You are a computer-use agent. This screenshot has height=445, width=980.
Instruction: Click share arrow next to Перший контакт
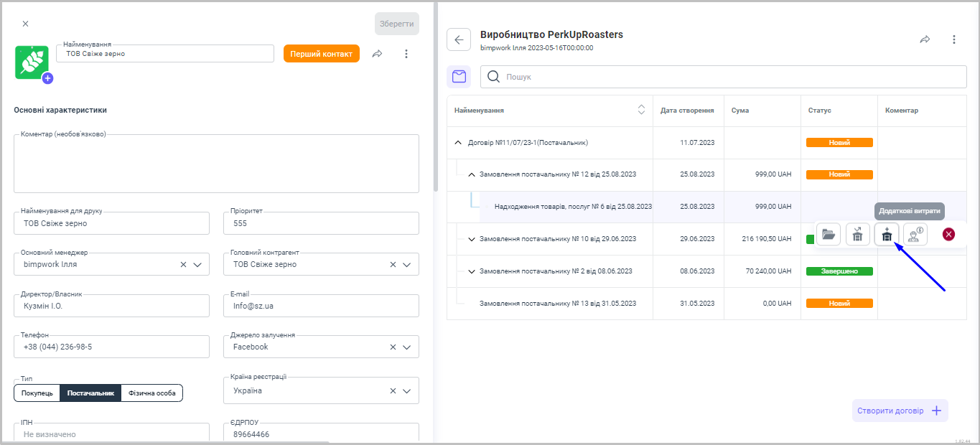tap(377, 54)
